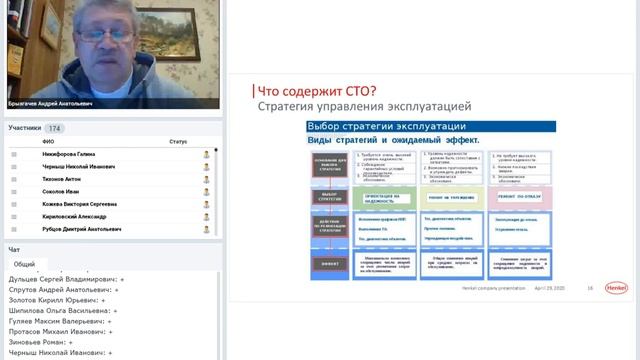Click status icon for Тихонов Антон

pos(207,180)
